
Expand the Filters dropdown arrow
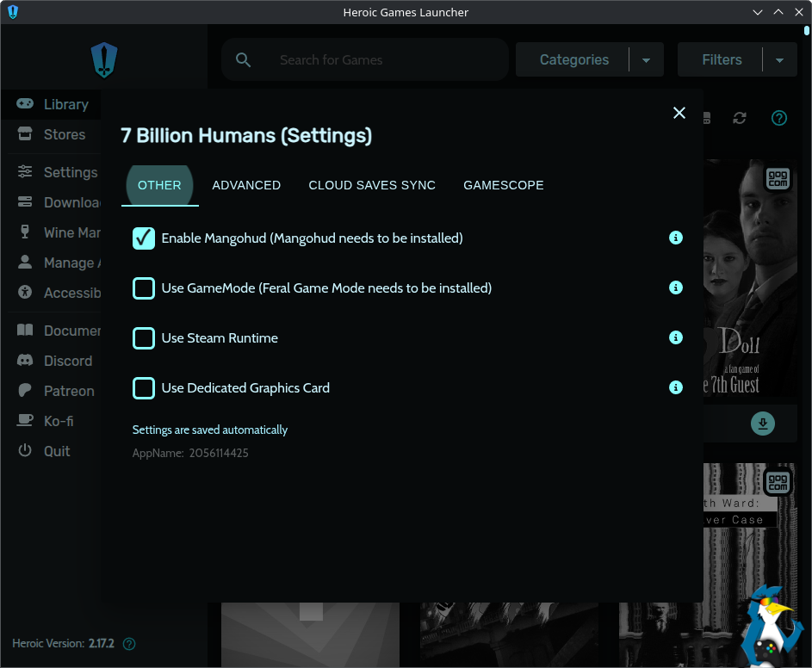pyautogui.click(x=779, y=60)
